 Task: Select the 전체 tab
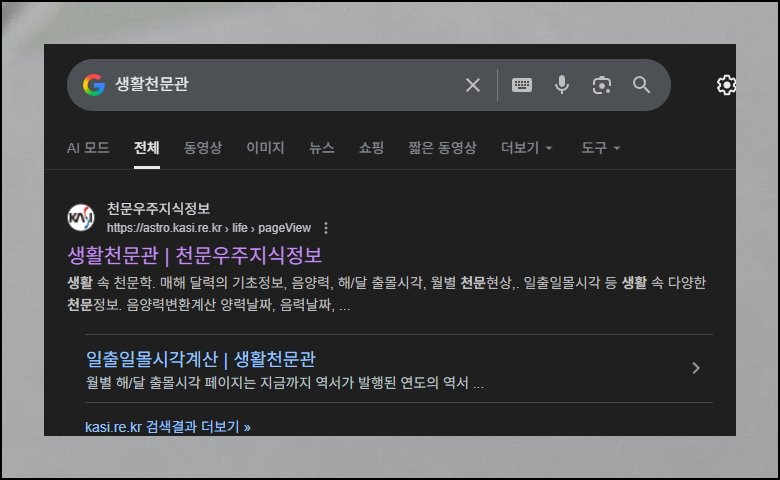(147, 148)
